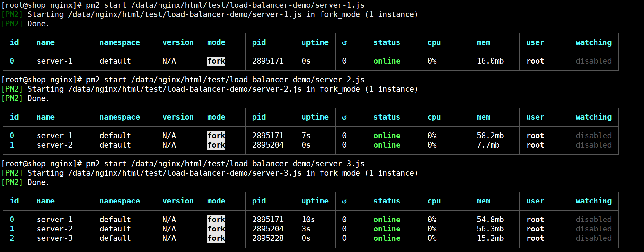This screenshot has height=252, width=644.
Task: Select server-2 name in the 7.7mb row
Action: (x=55, y=145)
